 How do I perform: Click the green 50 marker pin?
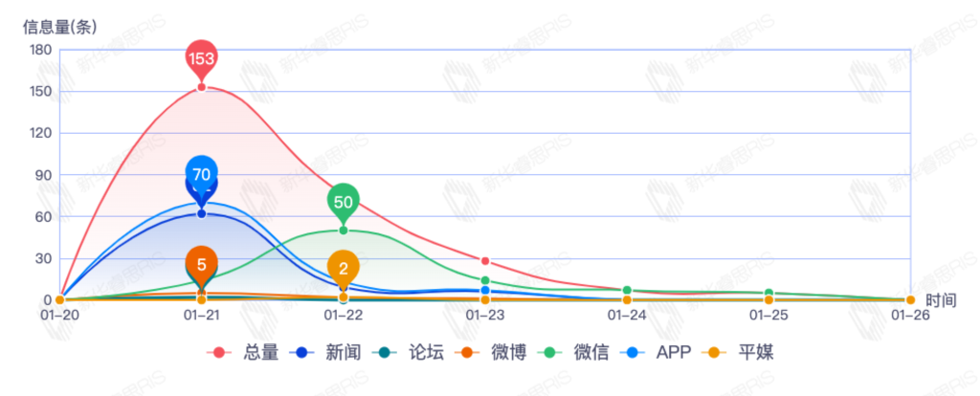click(344, 201)
